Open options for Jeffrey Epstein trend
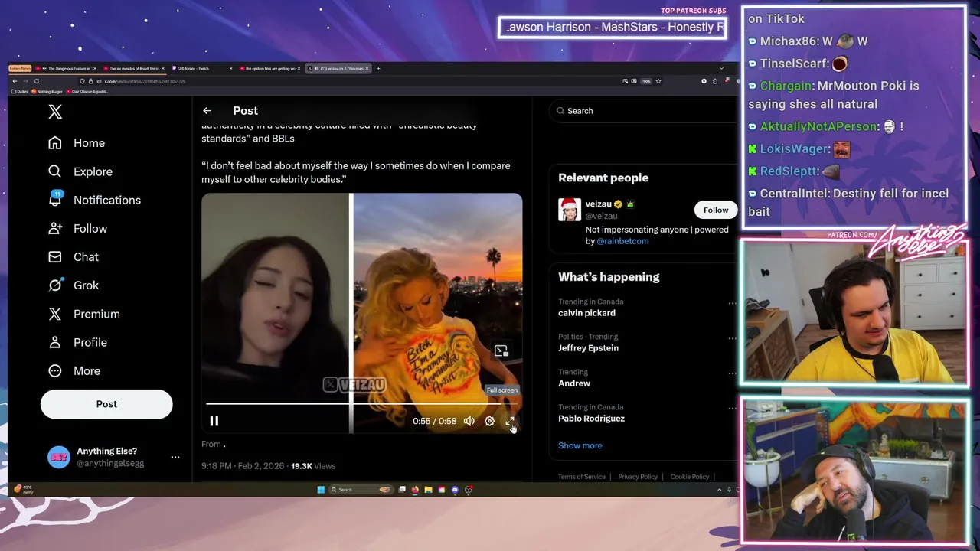Screen dimensions: 980x551 (732, 338)
